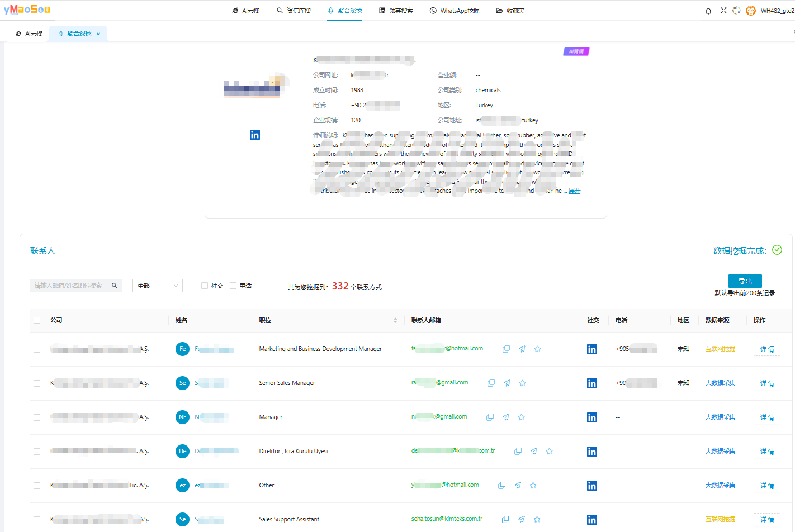Viewport: 795px width, 532px height.
Task: Click the fullscreen toggle icon in header
Action: point(723,11)
